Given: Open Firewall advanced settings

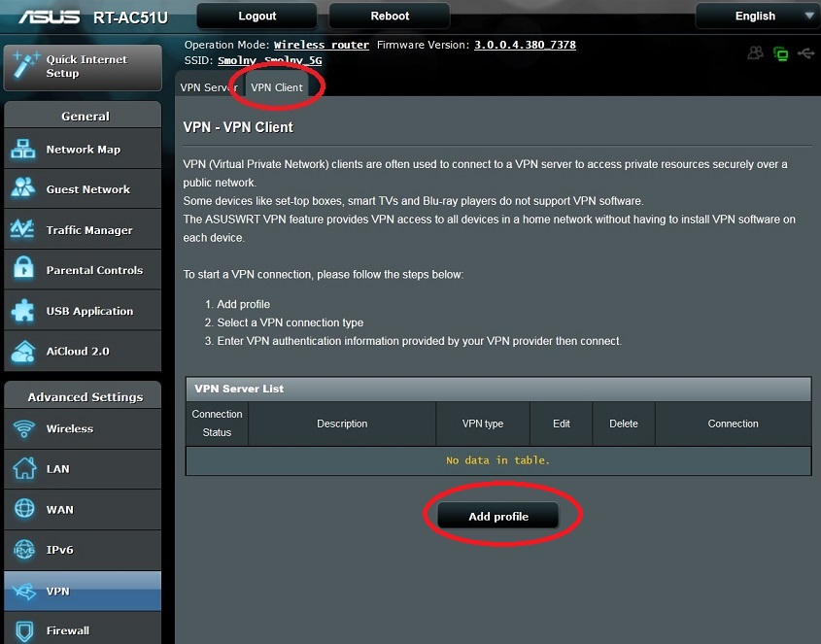Looking at the screenshot, I should point(83,628).
